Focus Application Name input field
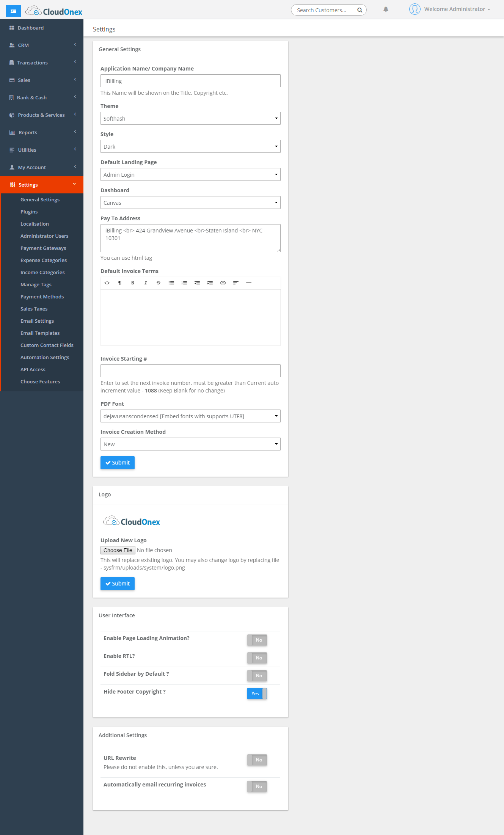Image resolution: width=504 pixels, height=835 pixels. (x=190, y=81)
